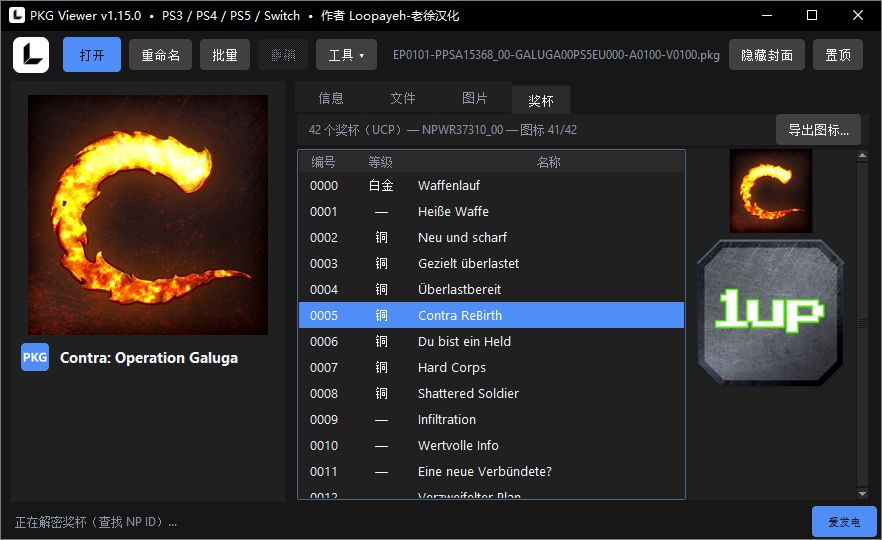Select the Contra ReBirth trophy row
Screen dimensions: 882x540
[491, 315]
